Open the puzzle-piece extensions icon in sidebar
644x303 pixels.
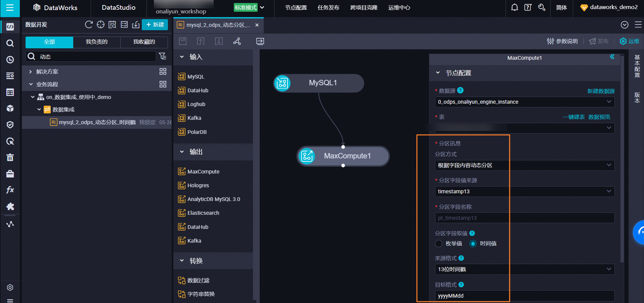point(10,206)
